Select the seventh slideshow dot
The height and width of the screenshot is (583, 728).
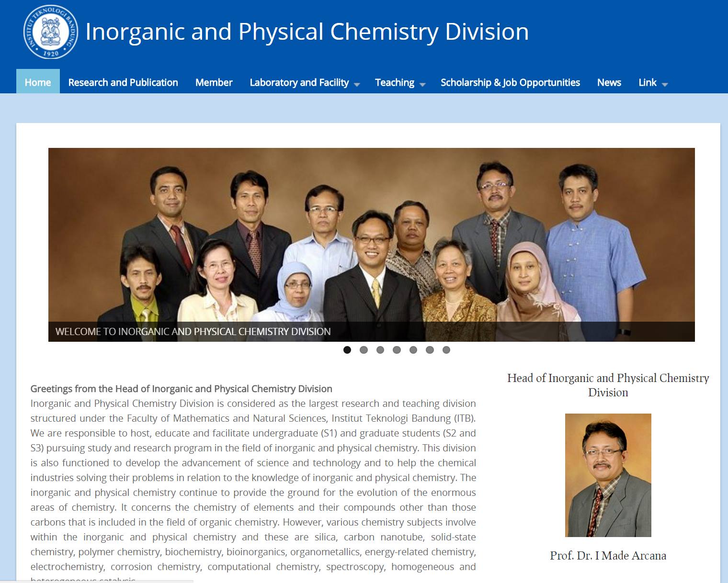pos(446,350)
